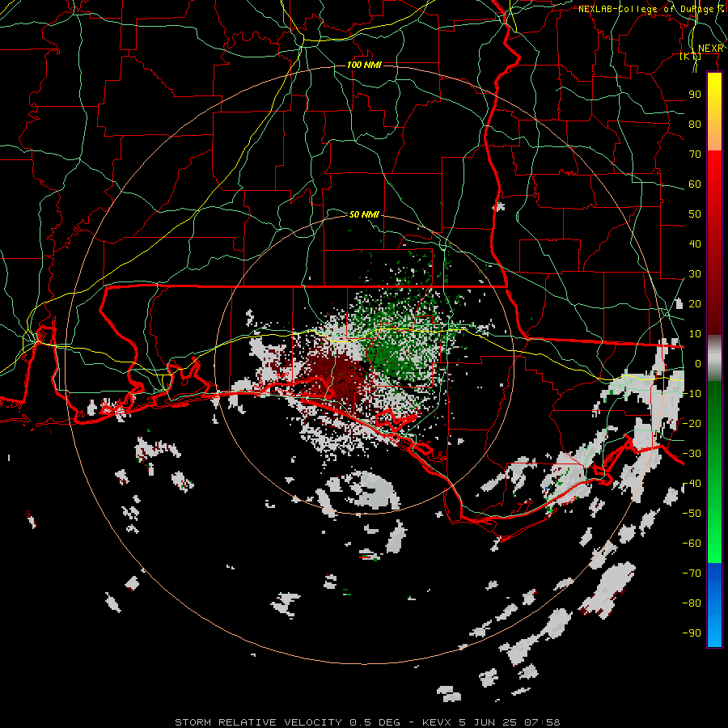Click the "-70" value on velocity scale

point(692,573)
